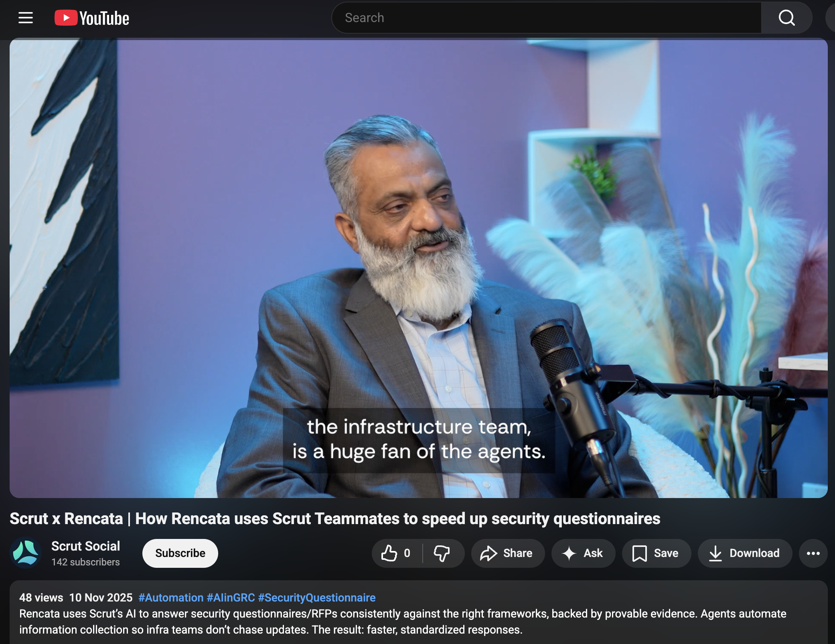
Task: Click the magnifier search button
Action: click(786, 18)
